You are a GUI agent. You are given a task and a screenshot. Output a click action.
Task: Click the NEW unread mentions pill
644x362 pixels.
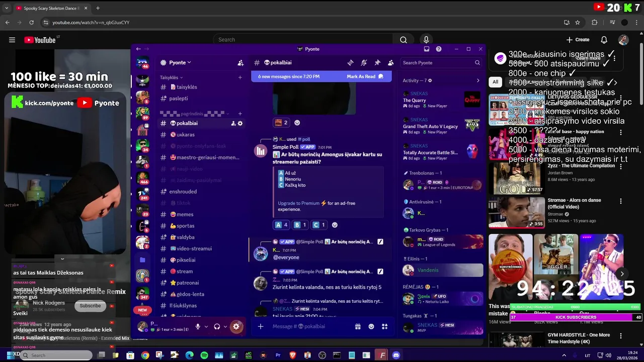pos(143,310)
